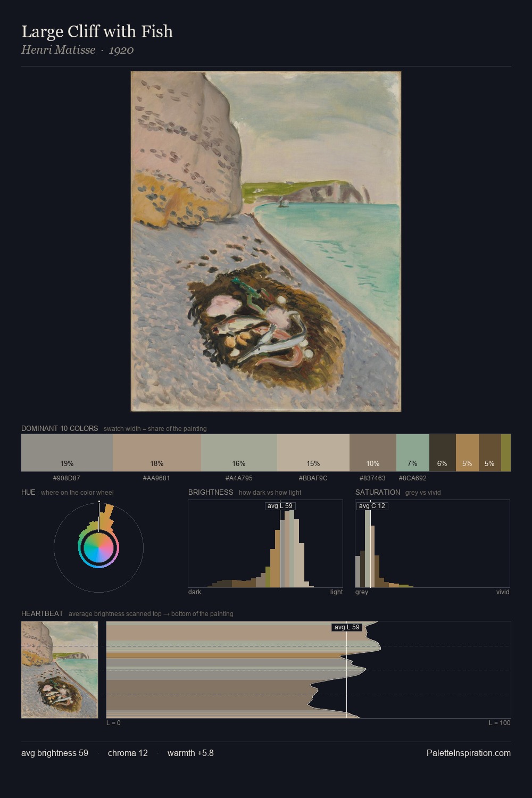Select the narrow olive swatch at the palette end

point(506,453)
